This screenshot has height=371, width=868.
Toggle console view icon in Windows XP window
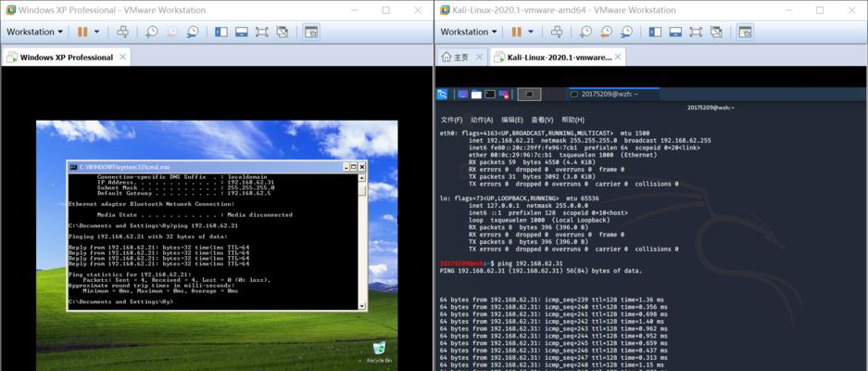point(311,32)
